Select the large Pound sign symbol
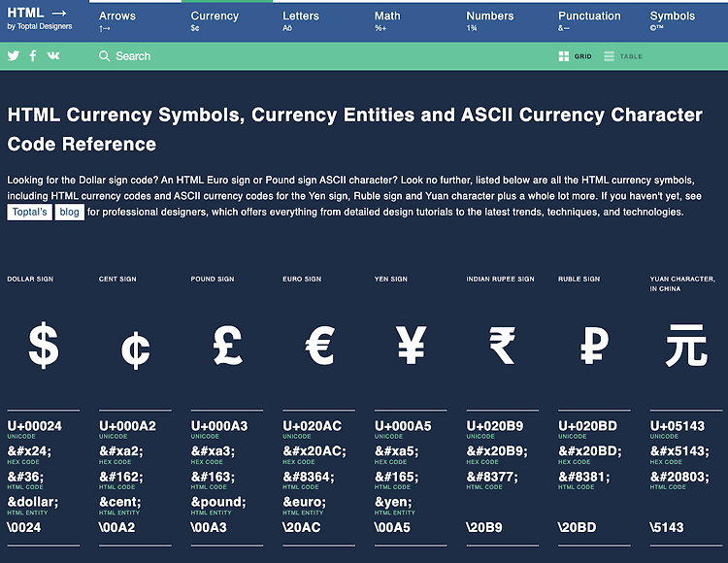The height and width of the screenshot is (563, 728). [x=227, y=345]
